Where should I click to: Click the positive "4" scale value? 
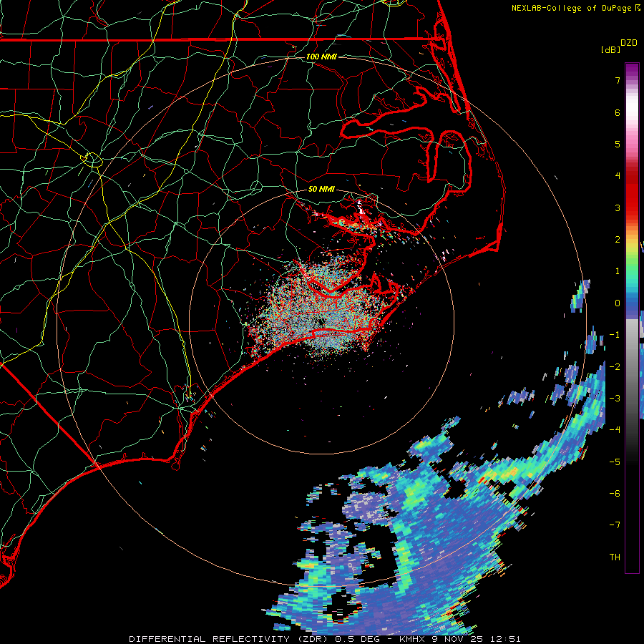618,176
